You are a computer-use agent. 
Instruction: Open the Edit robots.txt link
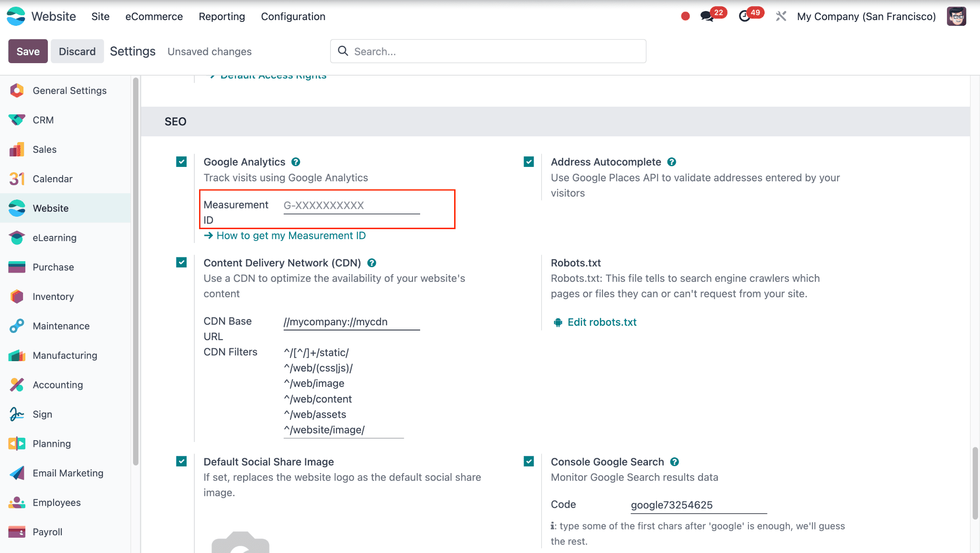click(x=601, y=322)
